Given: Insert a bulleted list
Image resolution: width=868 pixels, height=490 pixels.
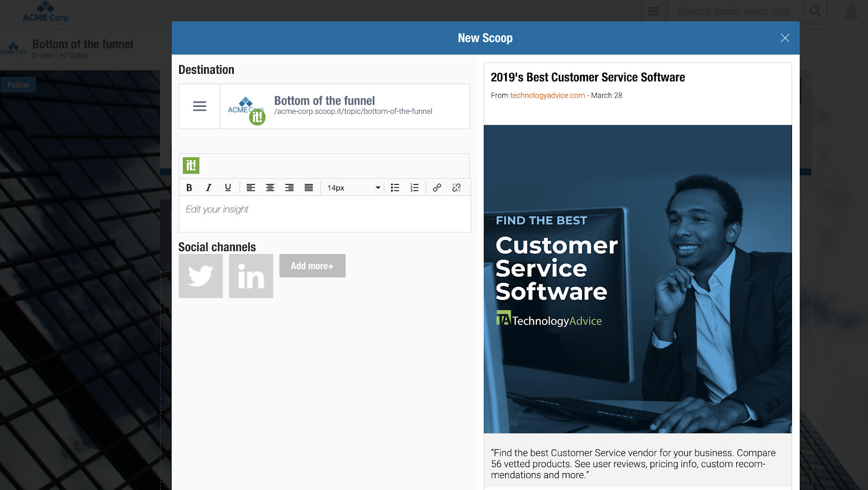Looking at the screenshot, I should click(x=395, y=188).
